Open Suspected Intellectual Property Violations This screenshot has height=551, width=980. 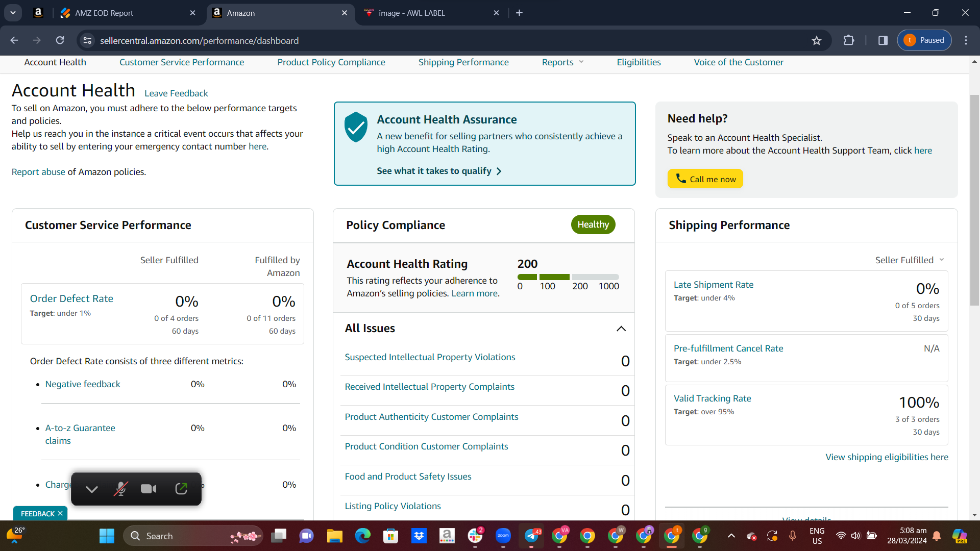[430, 357]
